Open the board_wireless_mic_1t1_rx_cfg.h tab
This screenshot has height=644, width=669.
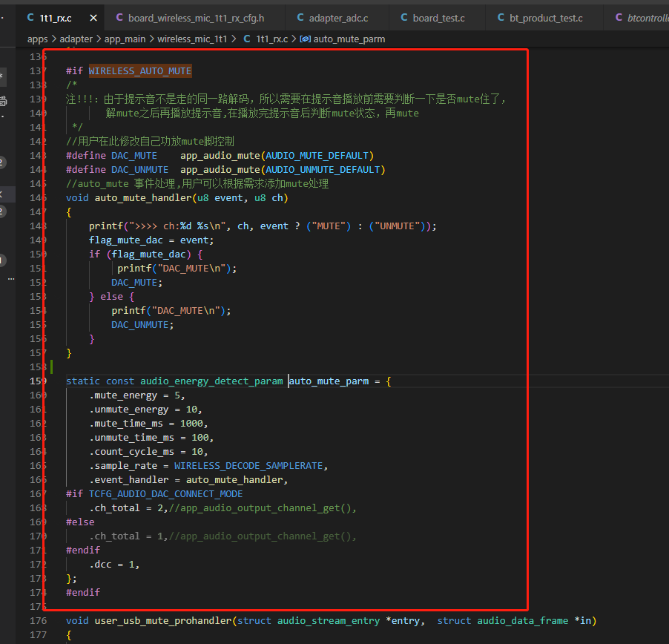[196, 18]
